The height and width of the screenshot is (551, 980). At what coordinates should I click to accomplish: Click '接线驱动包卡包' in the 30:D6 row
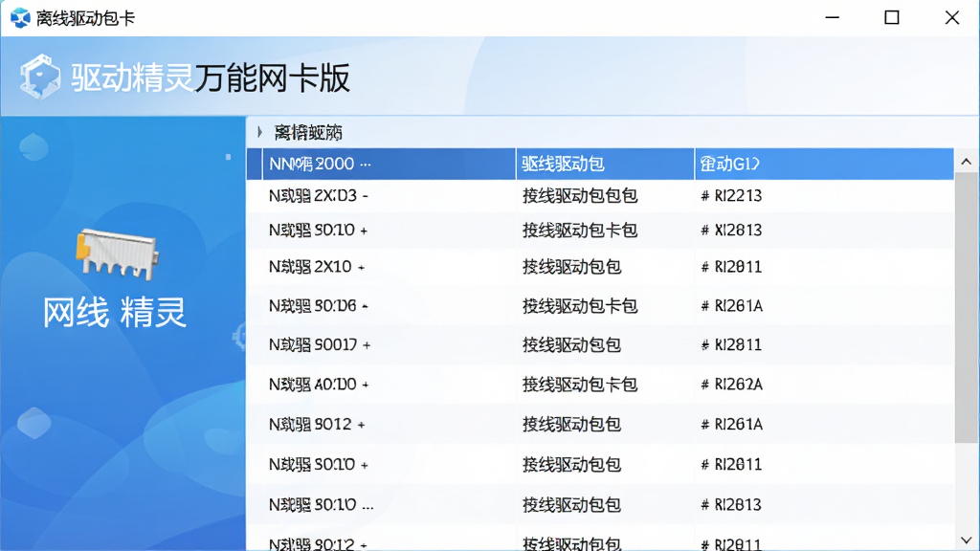580,305
